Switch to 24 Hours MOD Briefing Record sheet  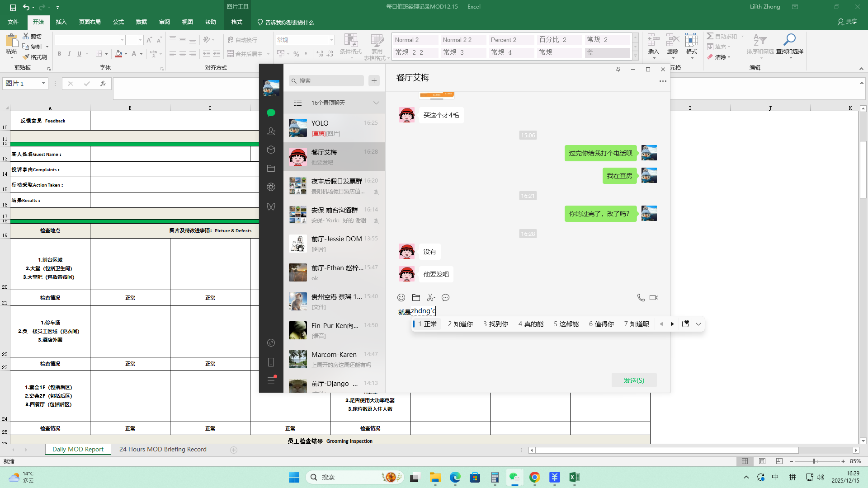tap(163, 449)
